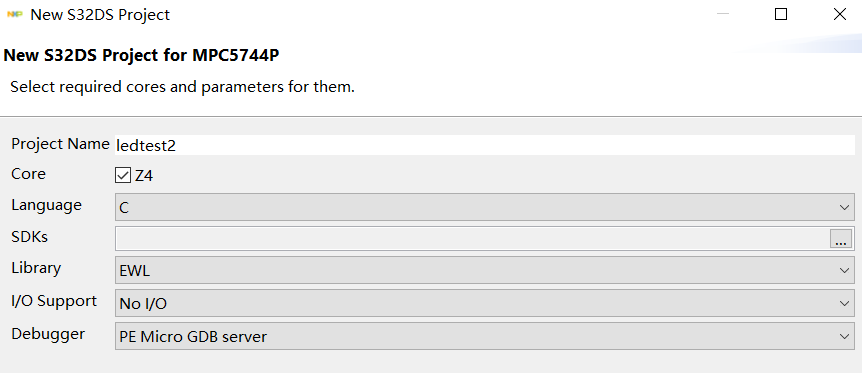Close the New S32DS Project dialog

tap(839, 14)
